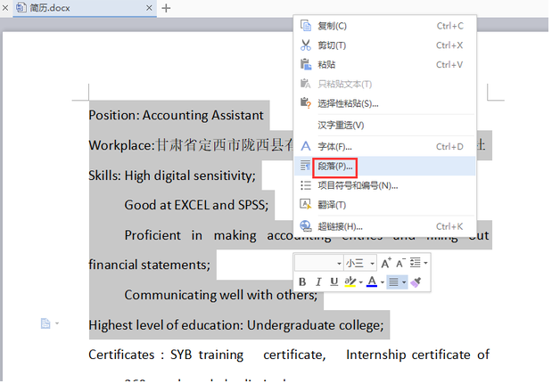Open Font (字体) dialog entry
Screen dimensions: 552x392
click(384, 147)
